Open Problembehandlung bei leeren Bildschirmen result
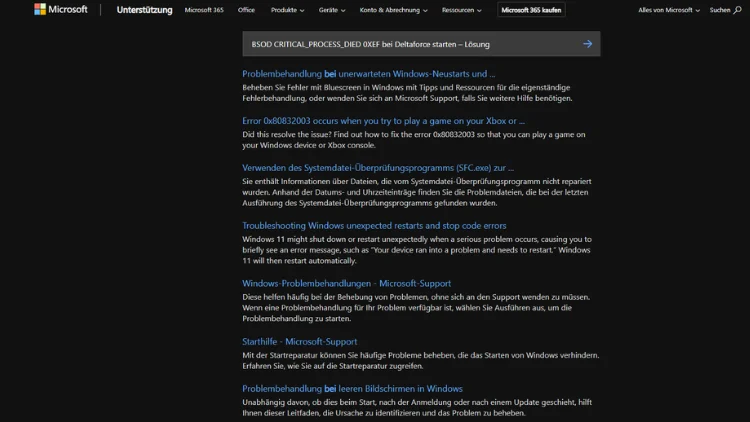 coord(352,389)
